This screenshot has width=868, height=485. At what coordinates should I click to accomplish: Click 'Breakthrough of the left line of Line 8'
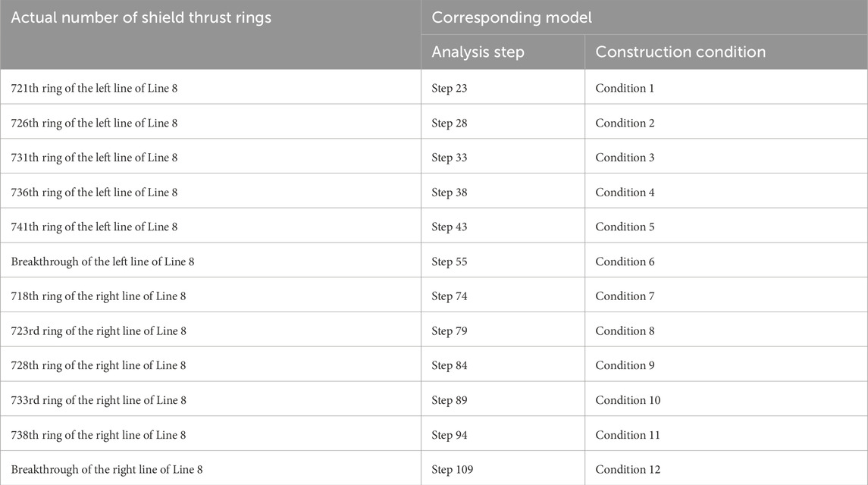pyautogui.click(x=102, y=261)
